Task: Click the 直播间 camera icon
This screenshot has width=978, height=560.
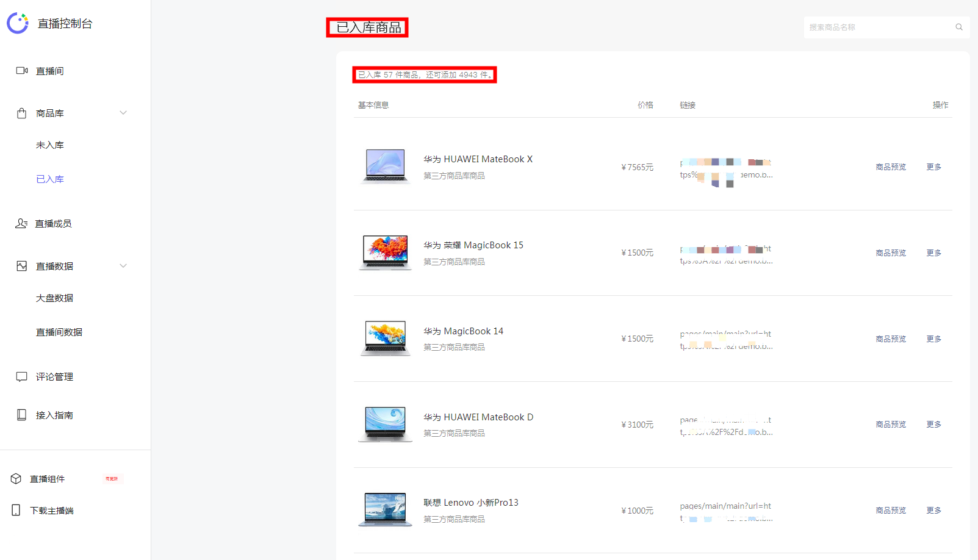Action: [22, 71]
